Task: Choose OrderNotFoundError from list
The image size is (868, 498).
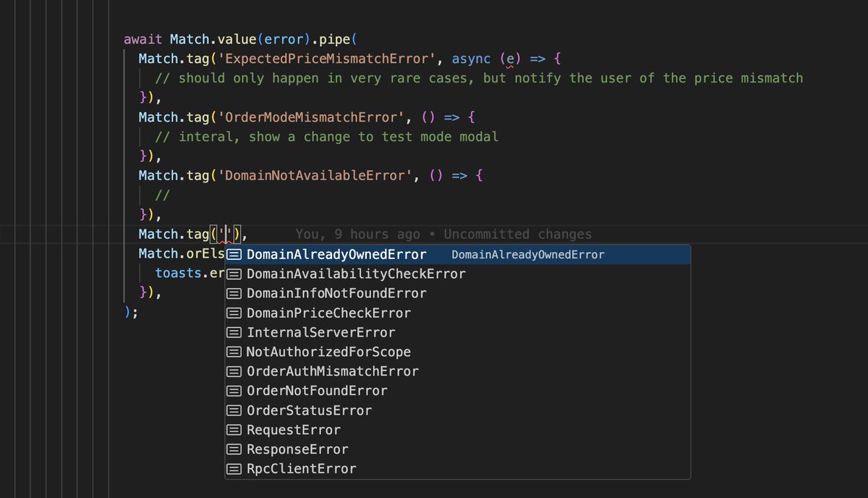Action: pos(458,391)
